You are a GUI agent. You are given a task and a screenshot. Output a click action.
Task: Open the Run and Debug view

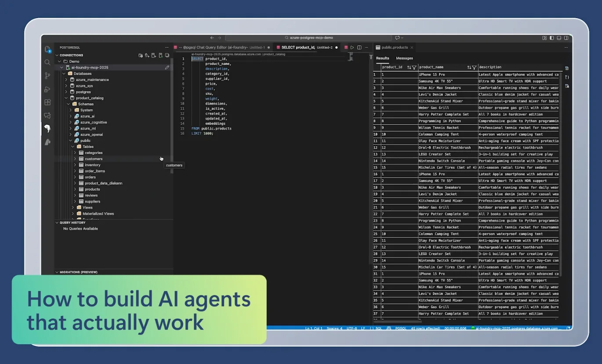48,89
